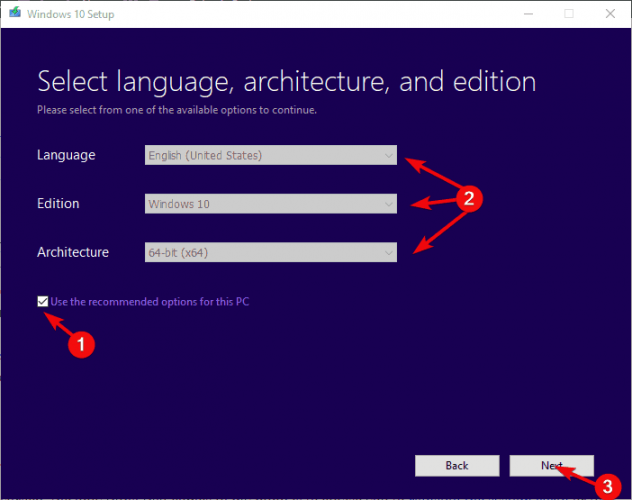Click the Language field label
The height and width of the screenshot is (500, 632).
66,155
